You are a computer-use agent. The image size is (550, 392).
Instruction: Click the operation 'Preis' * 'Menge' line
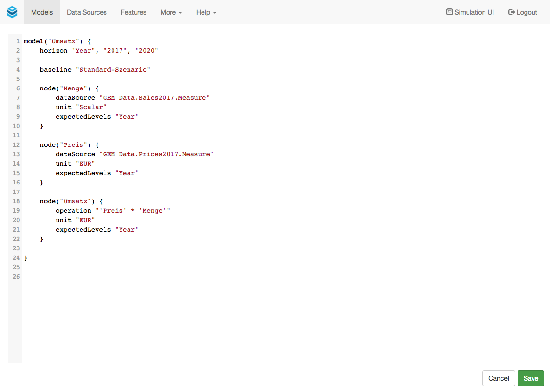coord(113,211)
